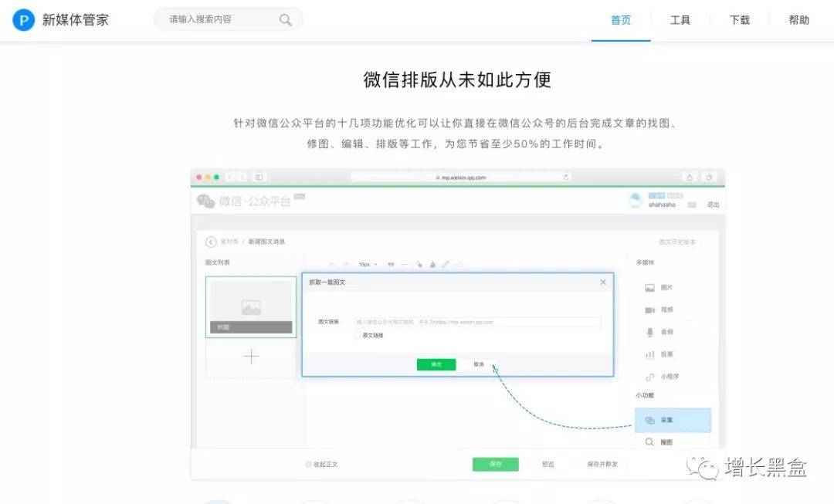This screenshot has width=834, height=504.
Task: Select the article cover thumbnail labeled 标题
Action: [251, 306]
